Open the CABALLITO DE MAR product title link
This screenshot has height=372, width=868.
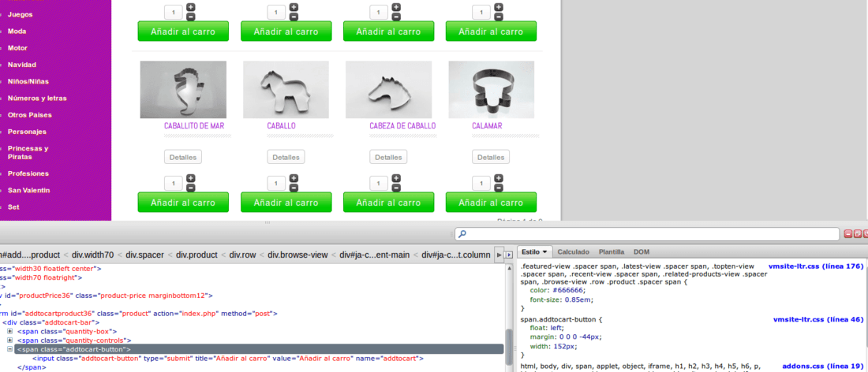coord(194,126)
